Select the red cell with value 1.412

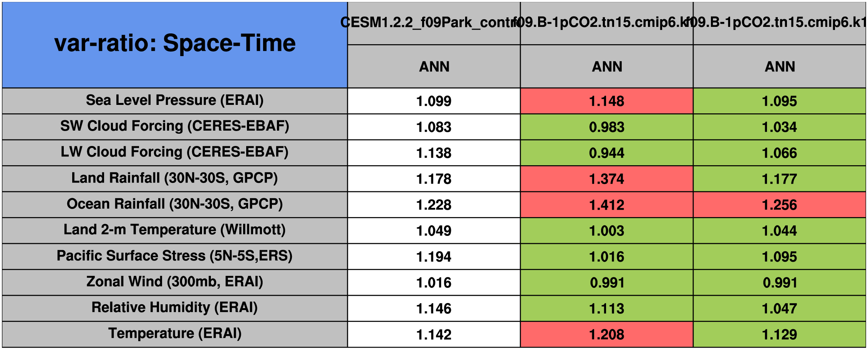[606, 205]
